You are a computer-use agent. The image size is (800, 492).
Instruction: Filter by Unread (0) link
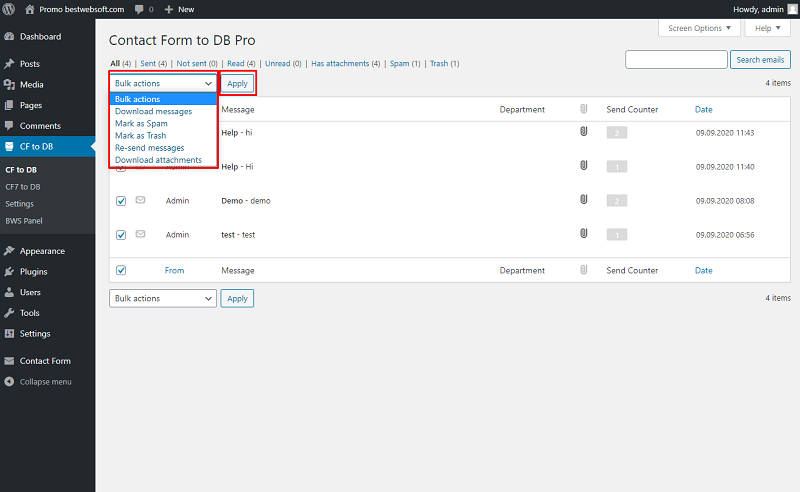(x=283, y=63)
